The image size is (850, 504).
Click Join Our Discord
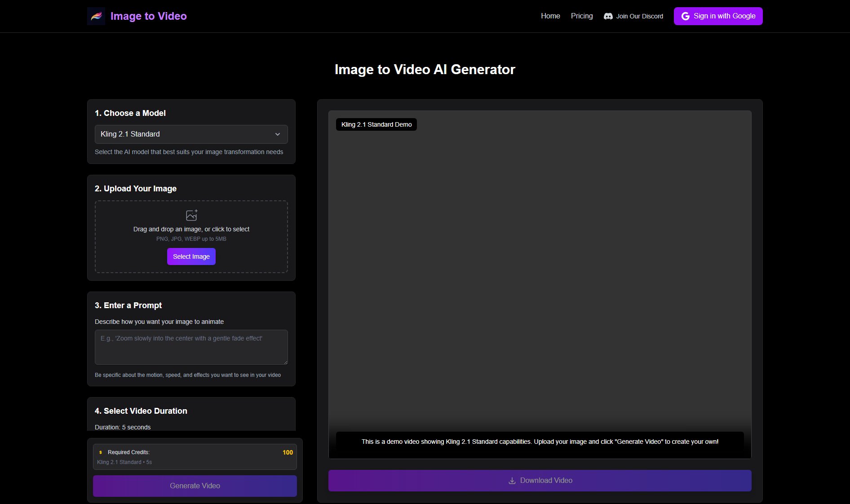tap(633, 16)
